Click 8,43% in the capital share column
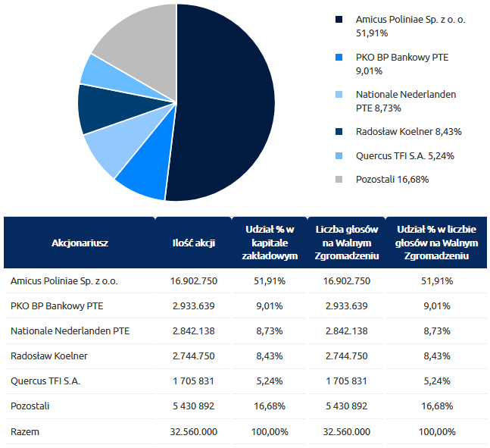This screenshot has width=490, height=448. click(x=270, y=356)
